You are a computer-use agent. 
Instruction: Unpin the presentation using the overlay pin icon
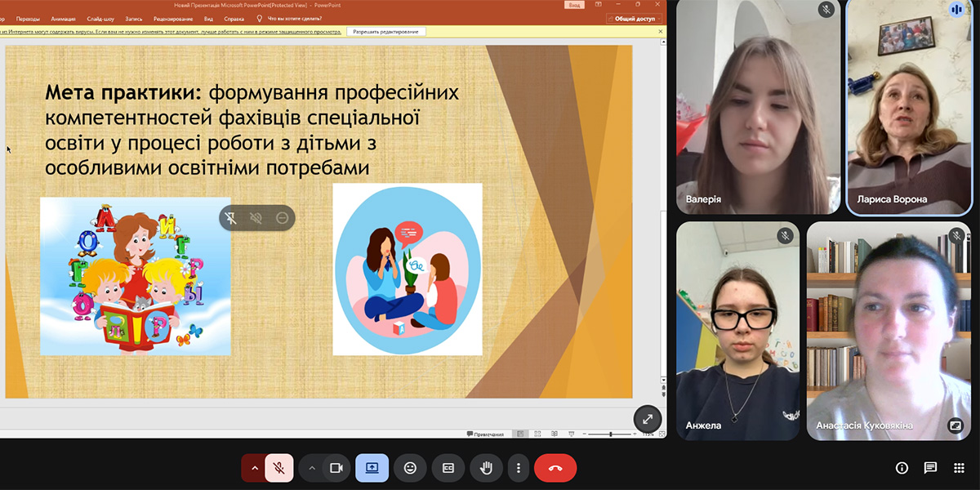tap(231, 217)
